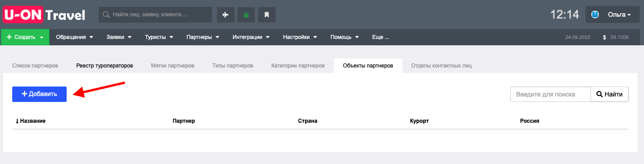Screen dimensions: 644x164
Task: Click the blue help question icon
Action: 596,15
